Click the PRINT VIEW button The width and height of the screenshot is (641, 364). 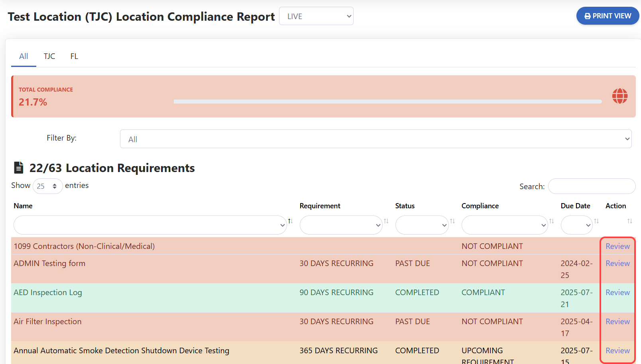point(608,16)
